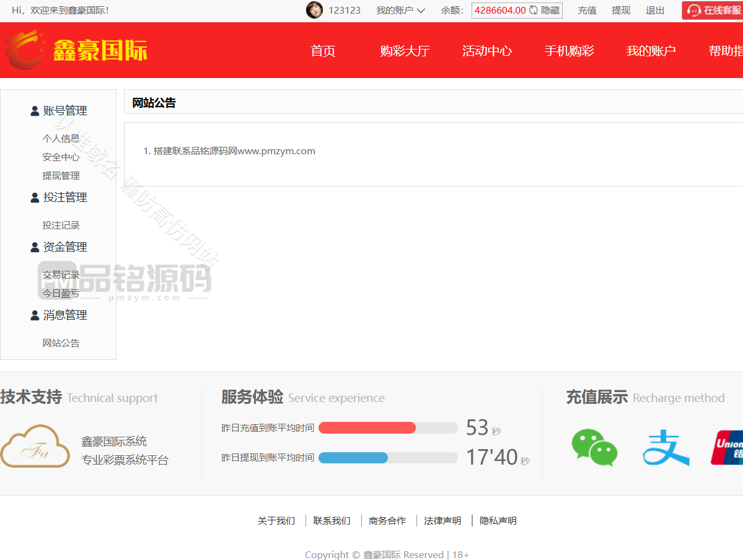Click the cloud technical support logo
743x560 pixels.
(x=35, y=446)
